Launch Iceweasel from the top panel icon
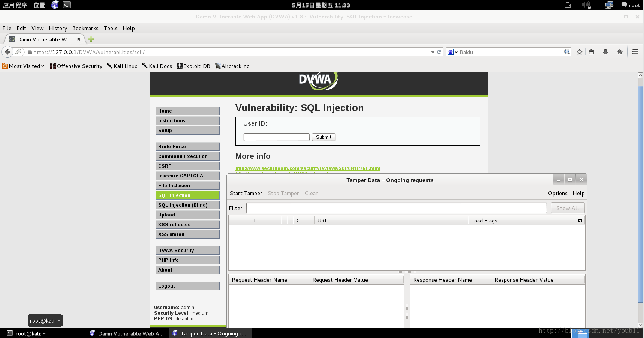The width and height of the screenshot is (644, 338). [x=55, y=5]
